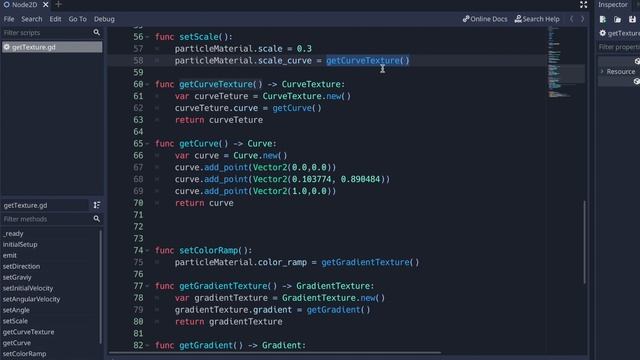Jump to setScale method in list

[15, 321]
